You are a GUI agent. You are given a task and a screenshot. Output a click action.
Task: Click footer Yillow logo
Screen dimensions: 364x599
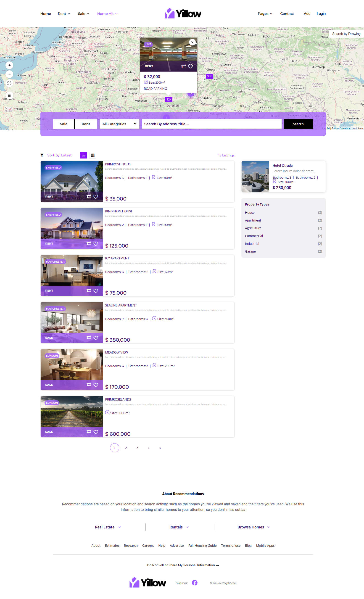click(148, 583)
